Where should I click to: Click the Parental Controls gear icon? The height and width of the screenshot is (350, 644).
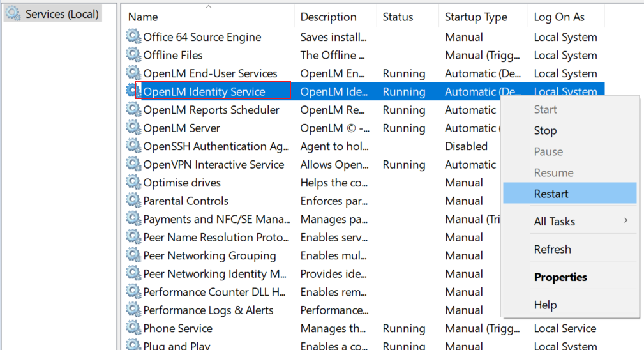[133, 201]
